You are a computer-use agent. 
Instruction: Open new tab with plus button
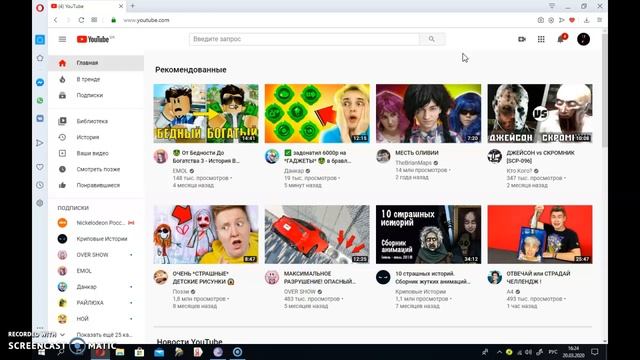tap(133, 6)
